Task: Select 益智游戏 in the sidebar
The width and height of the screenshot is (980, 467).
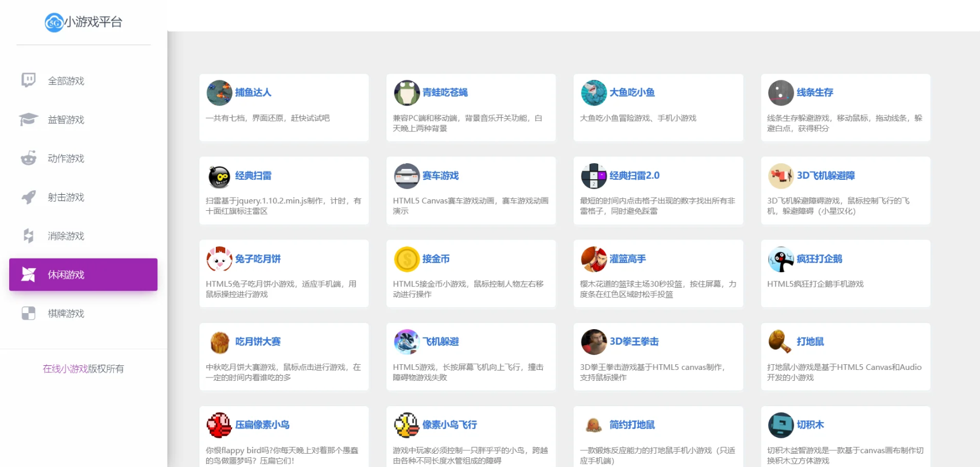Action: click(x=66, y=120)
